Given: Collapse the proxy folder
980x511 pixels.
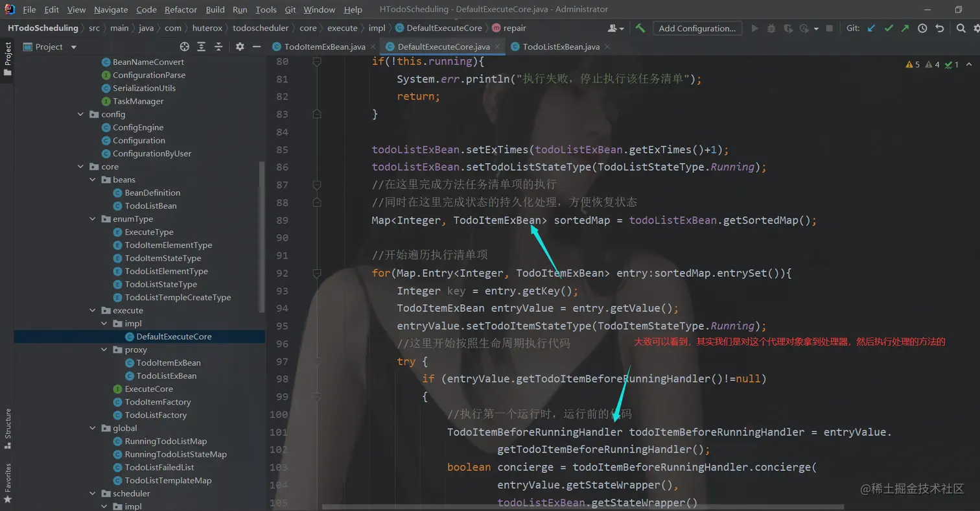Looking at the screenshot, I should pos(105,350).
